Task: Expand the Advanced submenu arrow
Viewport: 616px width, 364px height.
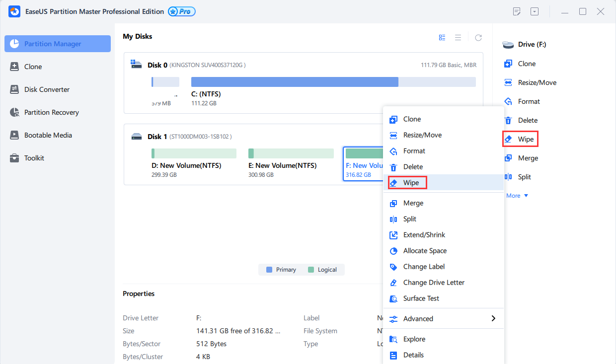Action: pyautogui.click(x=493, y=318)
